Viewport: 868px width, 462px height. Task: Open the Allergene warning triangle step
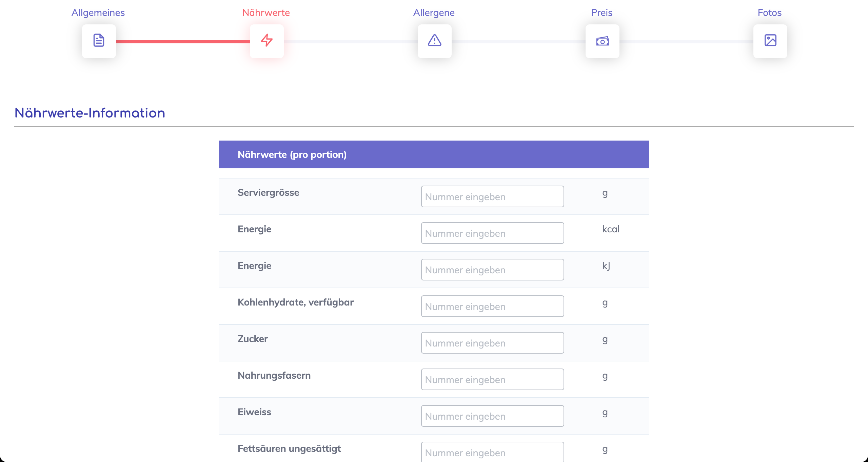[434, 41]
